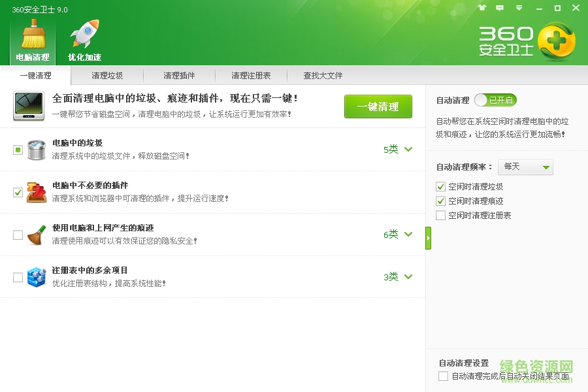Enable 空闲时清理注册表
Screen dimensions: 588x392
click(441, 214)
